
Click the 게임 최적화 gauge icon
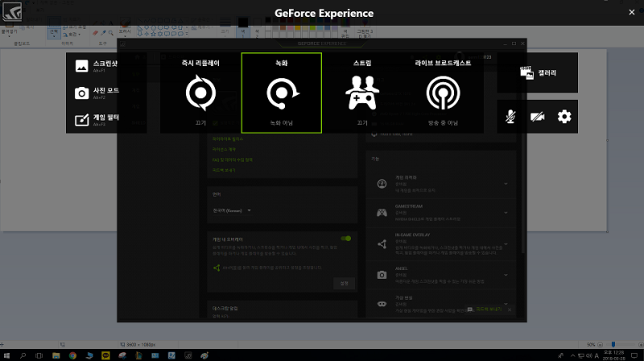click(382, 184)
